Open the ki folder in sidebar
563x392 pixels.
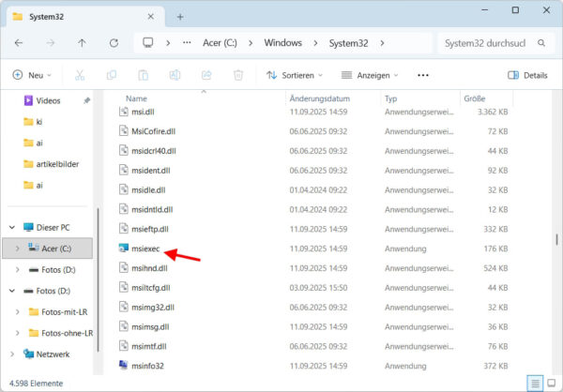click(33, 122)
